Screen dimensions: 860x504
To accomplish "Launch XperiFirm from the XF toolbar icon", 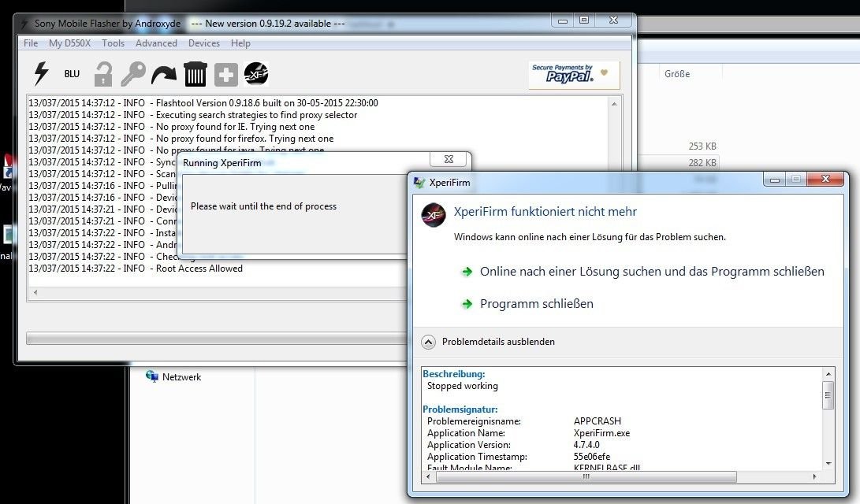I will [256, 74].
